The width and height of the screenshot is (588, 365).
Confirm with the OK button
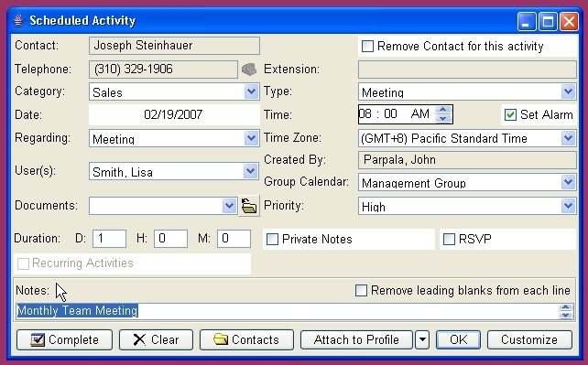pyautogui.click(x=458, y=340)
